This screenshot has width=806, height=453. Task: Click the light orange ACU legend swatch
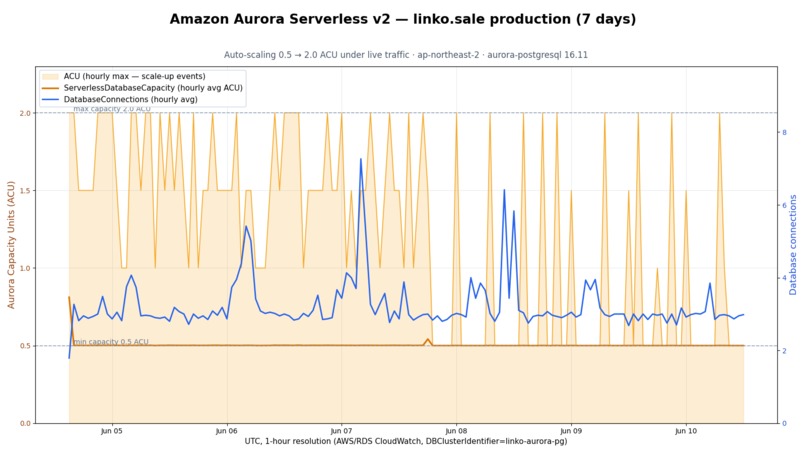(x=50, y=76)
